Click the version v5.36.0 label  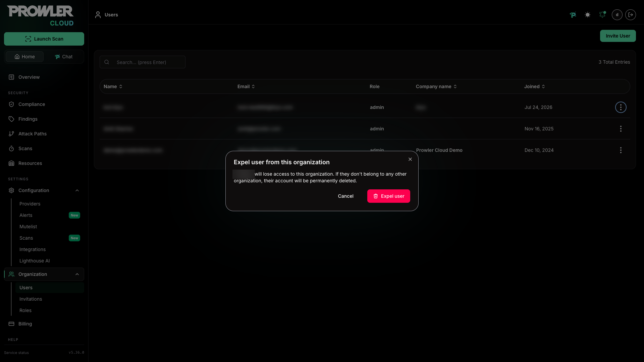tap(76, 353)
